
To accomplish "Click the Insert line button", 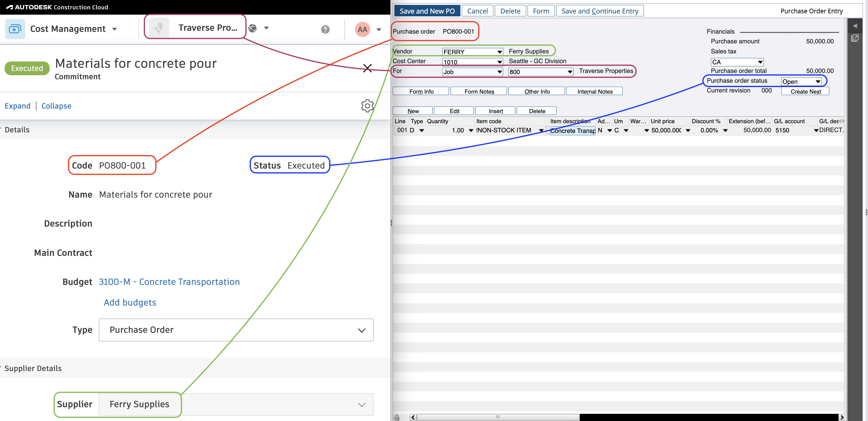I will (x=495, y=111).
